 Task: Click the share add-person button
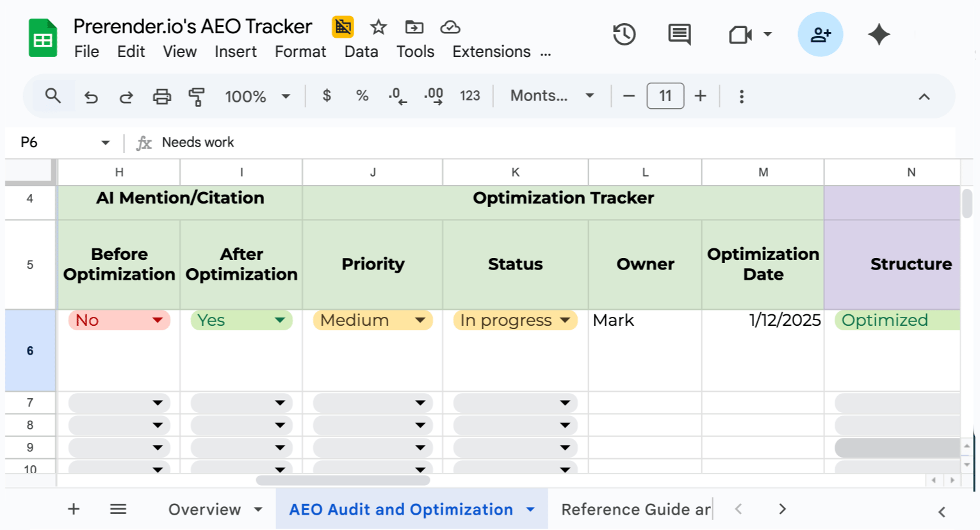pyautogui.click(x=821, y=34)
